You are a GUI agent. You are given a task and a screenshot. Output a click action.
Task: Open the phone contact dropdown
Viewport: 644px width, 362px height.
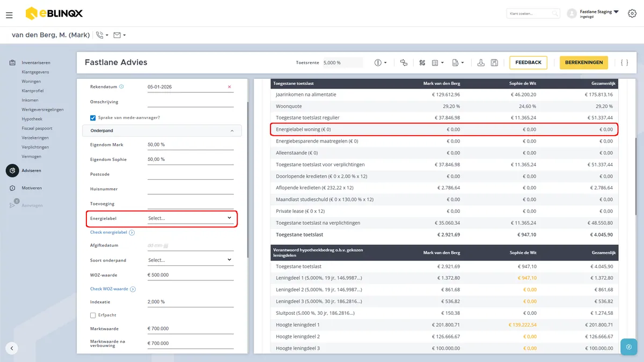coord(102,35)
